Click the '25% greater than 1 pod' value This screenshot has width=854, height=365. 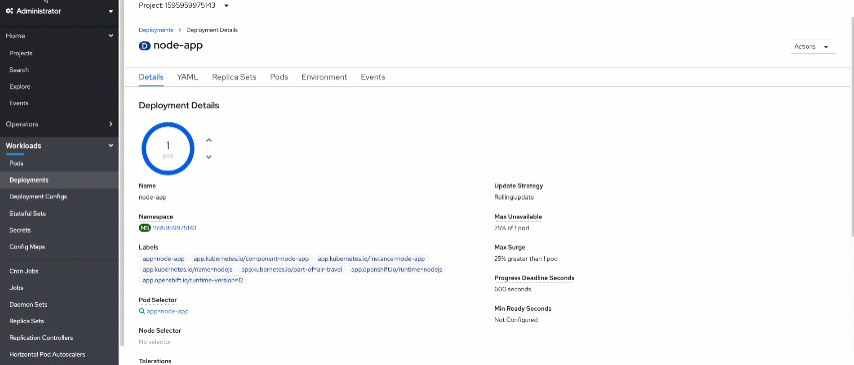pyautogui.click(x=526, y=259)
